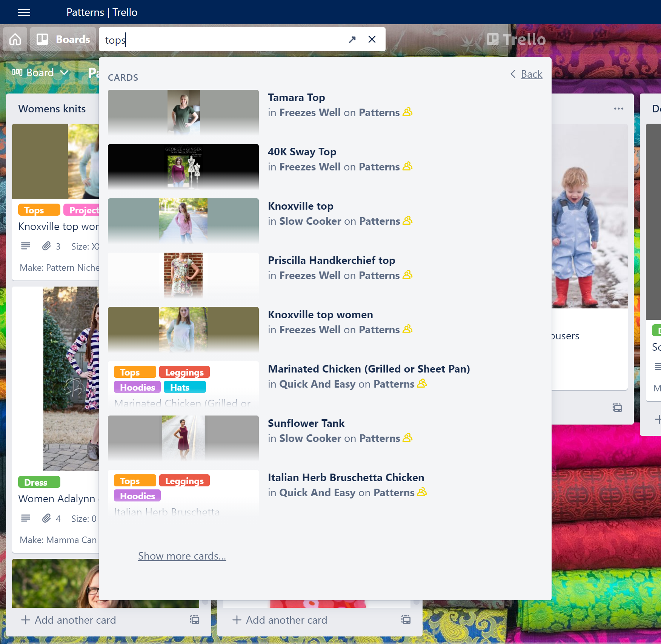The image size is (661, 644).
Task: Open Marinated Chicken card result
Action: tap(369, 369)
